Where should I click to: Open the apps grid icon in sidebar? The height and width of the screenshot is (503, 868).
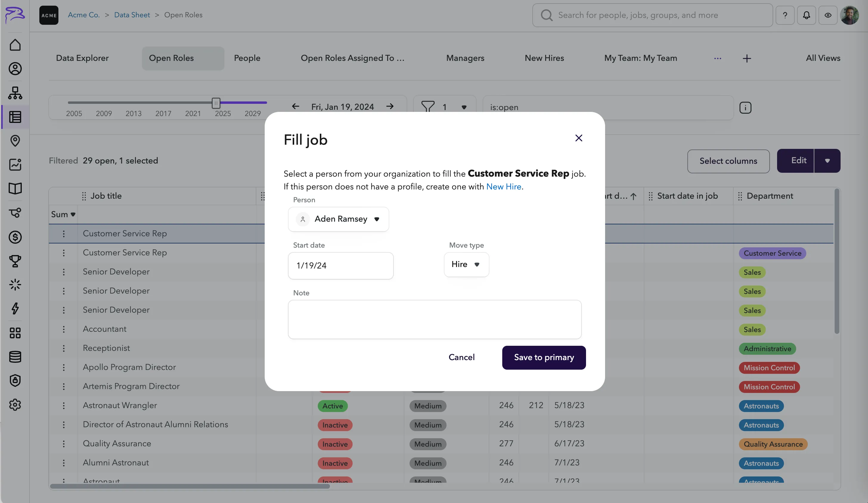click(15, 333)
